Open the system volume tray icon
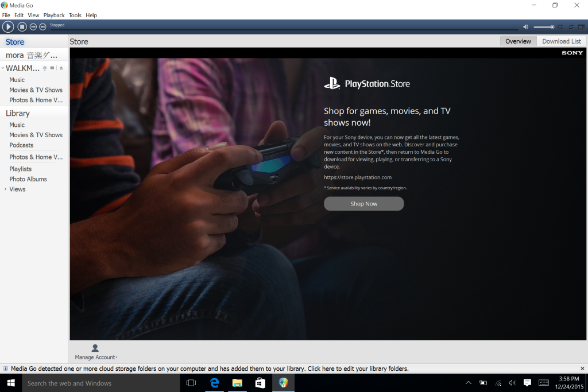 pos(512,383)
